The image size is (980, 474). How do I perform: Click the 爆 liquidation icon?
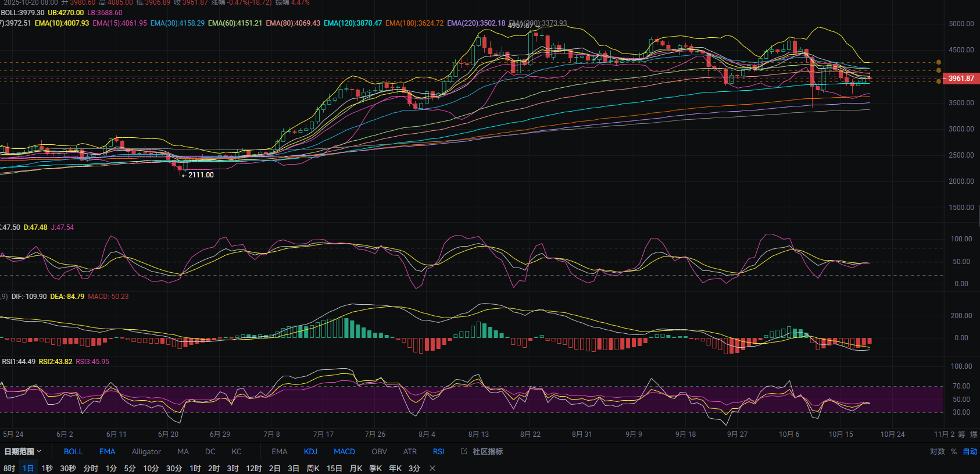(x=974, y=434)
